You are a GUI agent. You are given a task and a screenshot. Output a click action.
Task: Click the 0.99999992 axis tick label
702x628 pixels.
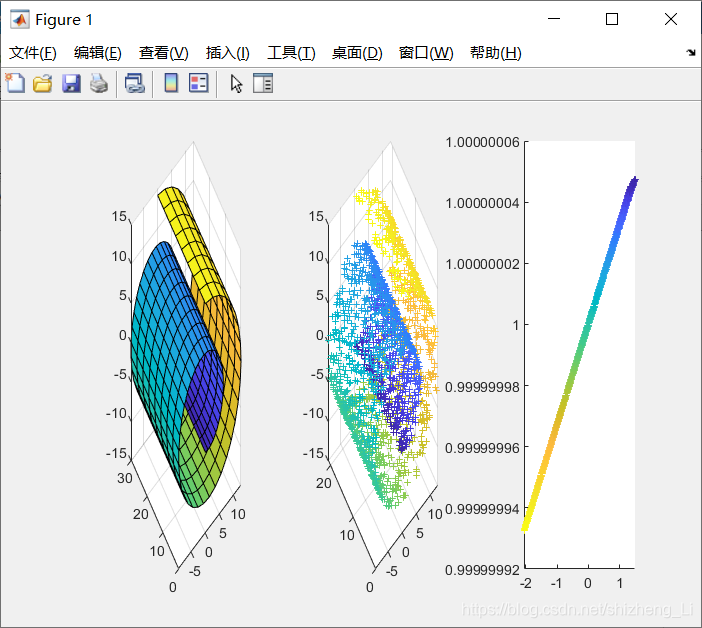click(482, 570)
